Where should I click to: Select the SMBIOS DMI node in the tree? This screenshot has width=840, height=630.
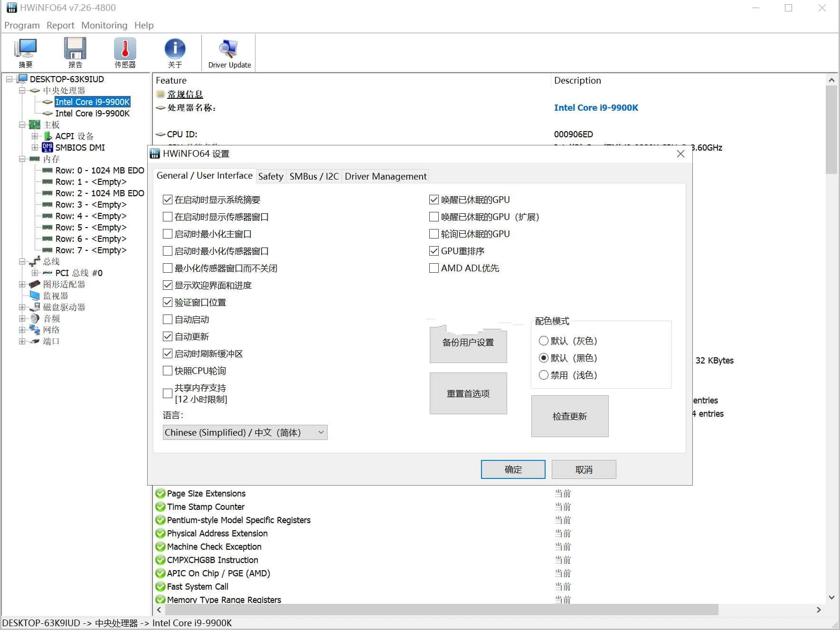coord(80,147)
